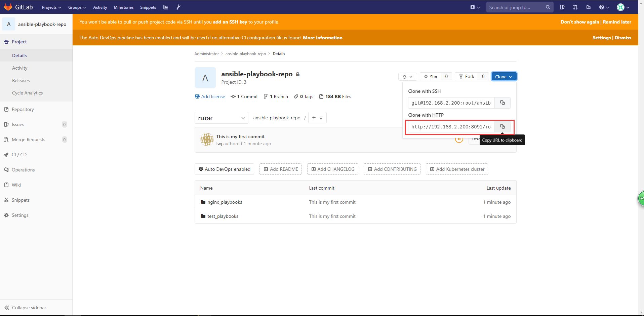Open the master branch selector

(221, 118)
